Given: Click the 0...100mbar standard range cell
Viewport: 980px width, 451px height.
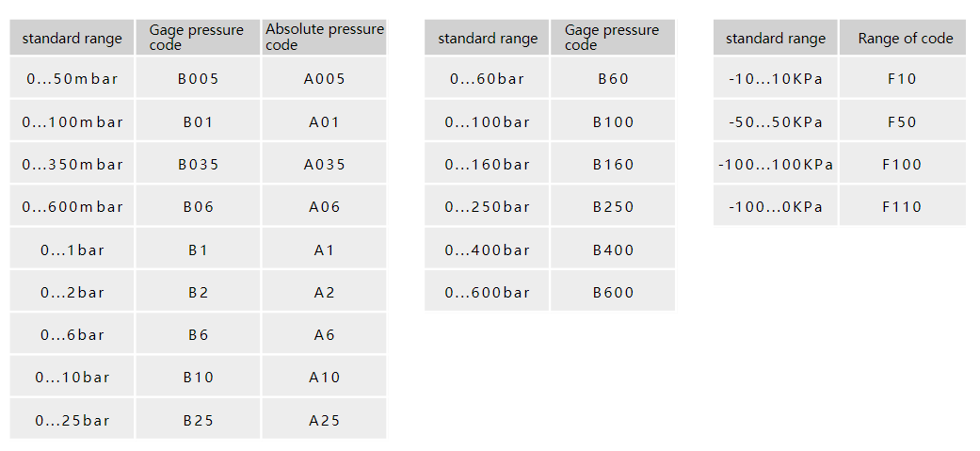Looking at the screenshot, I should click(x=72, y=122).
